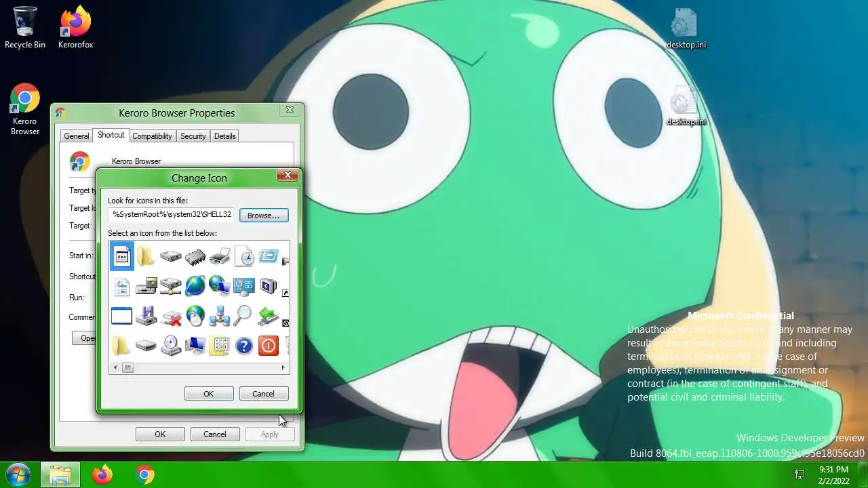Pick the CD drive icon
The image size is (868, 488).
point(170,346)
